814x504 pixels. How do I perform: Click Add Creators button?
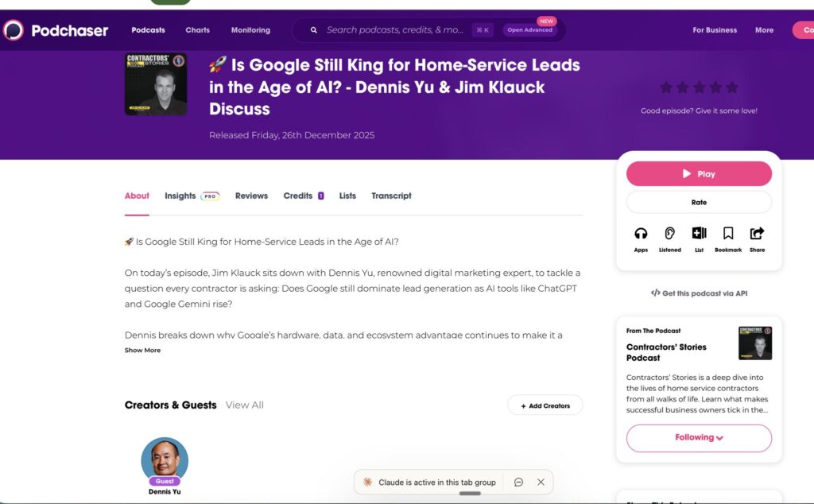(x=545, y=405)
